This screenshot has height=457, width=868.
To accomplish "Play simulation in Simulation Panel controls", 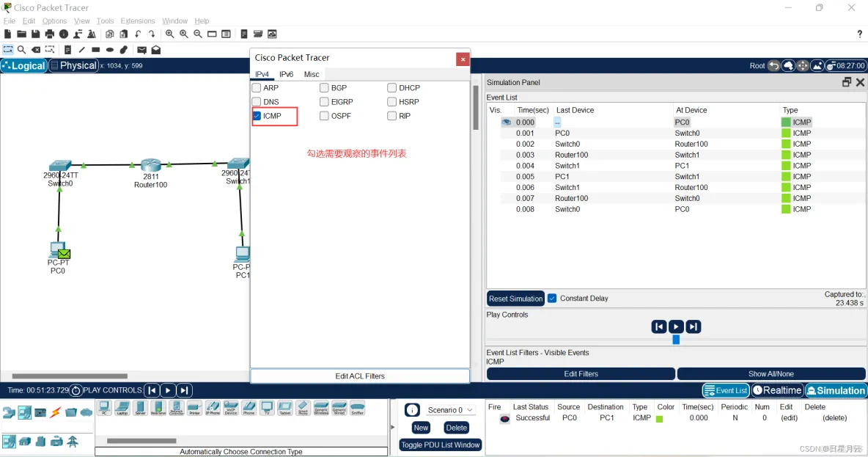I will [676, 327].
